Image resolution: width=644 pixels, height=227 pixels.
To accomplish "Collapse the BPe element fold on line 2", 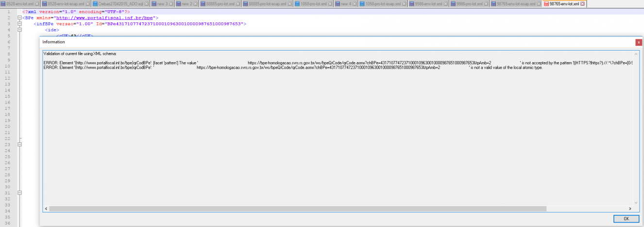I will click(19, 17).
